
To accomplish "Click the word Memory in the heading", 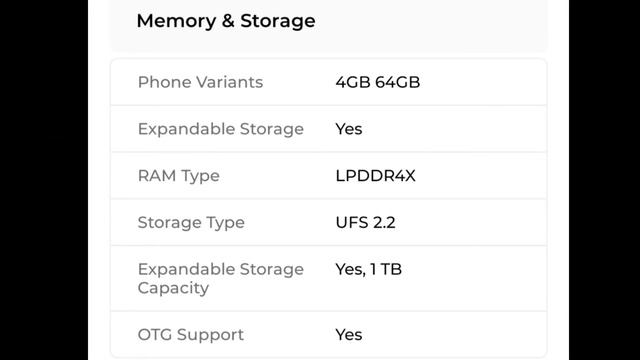I will [176, 21].
